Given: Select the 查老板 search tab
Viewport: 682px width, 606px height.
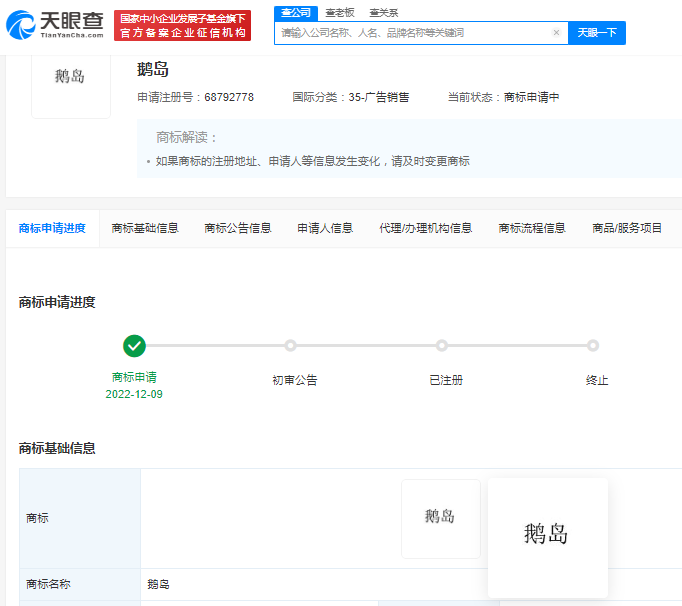Looking at the screenshot, I should (x=339, y=13).
